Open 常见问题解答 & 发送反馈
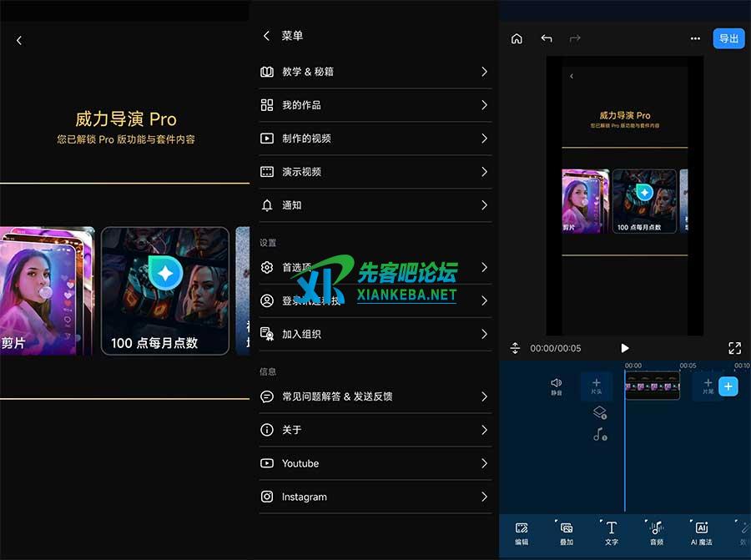This screenshot has height=560, width=751. [x=375, y=396]
